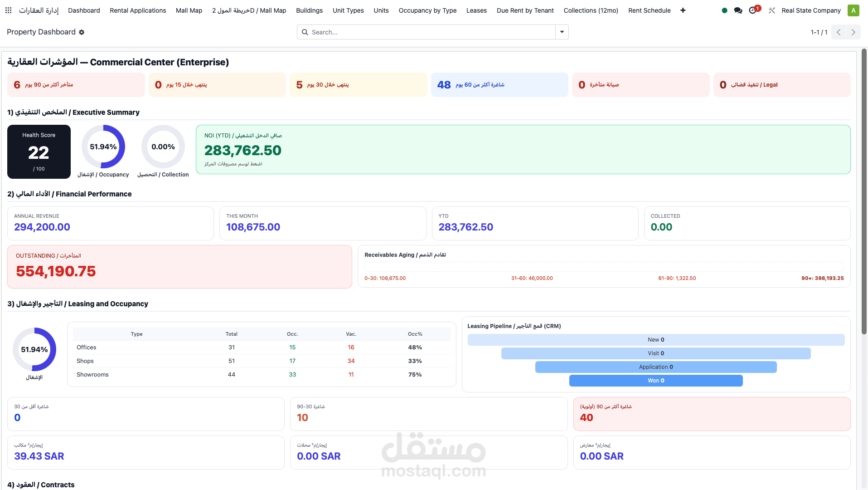This screenshot has height=490, width=868.
Task: Open the activities clock icon with badge
Action: (x=754, y=10)
